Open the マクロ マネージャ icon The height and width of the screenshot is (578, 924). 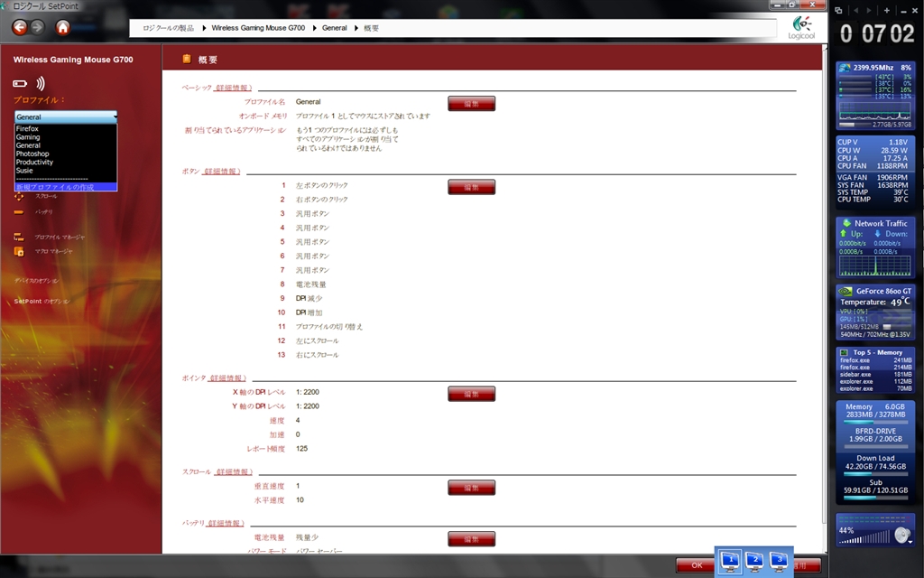(x=19, y=251)
